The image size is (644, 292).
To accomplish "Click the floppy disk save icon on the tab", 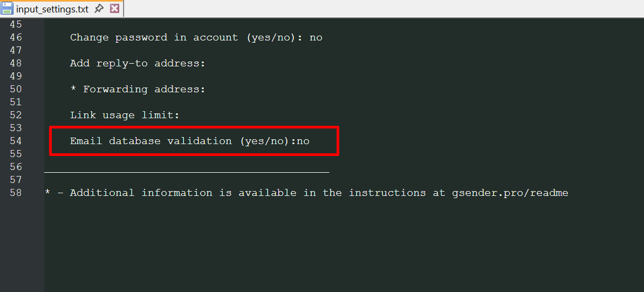I will tap(7, 8).
